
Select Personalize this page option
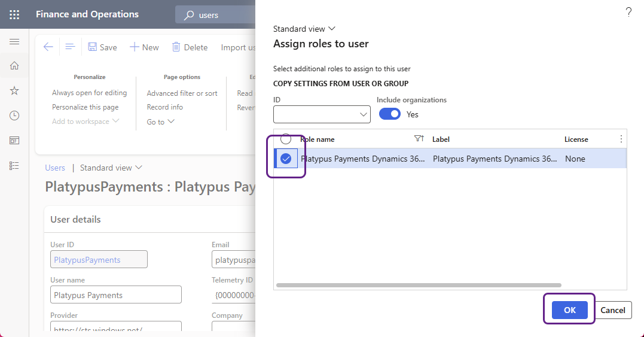click(x=85, y=107)
